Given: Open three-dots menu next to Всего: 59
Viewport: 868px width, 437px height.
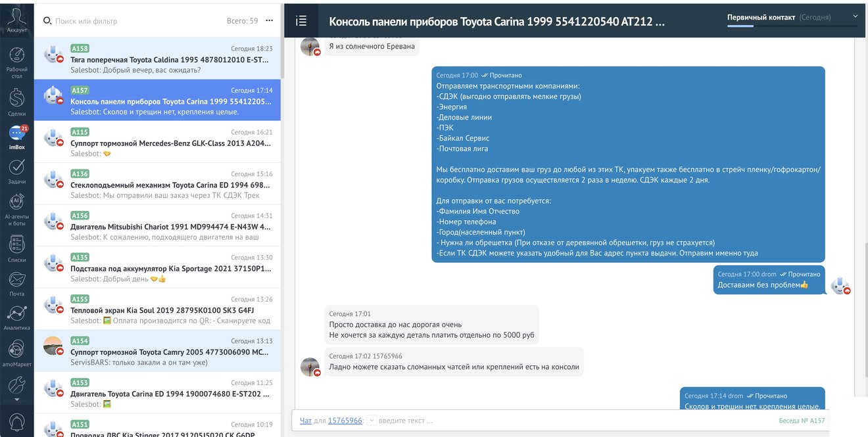Looking at the screenshot, I should [x=269, y=21].
